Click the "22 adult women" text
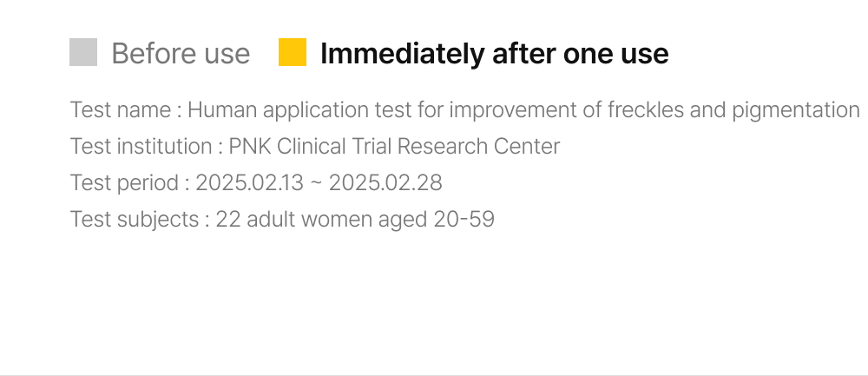 tap(294, 220)
